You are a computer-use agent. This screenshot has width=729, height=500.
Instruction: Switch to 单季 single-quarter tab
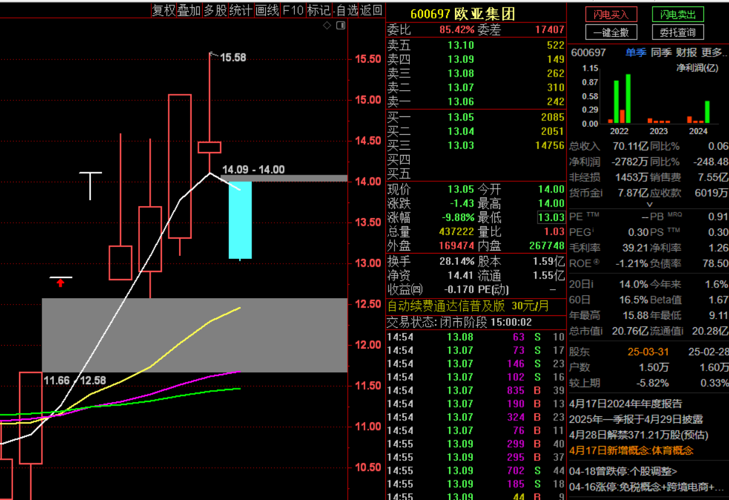[636, 53]
